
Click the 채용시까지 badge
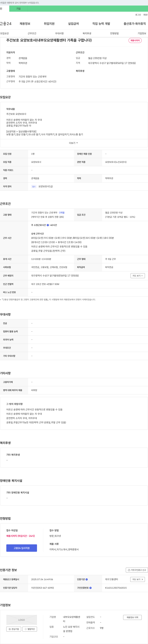click(135, 40)
